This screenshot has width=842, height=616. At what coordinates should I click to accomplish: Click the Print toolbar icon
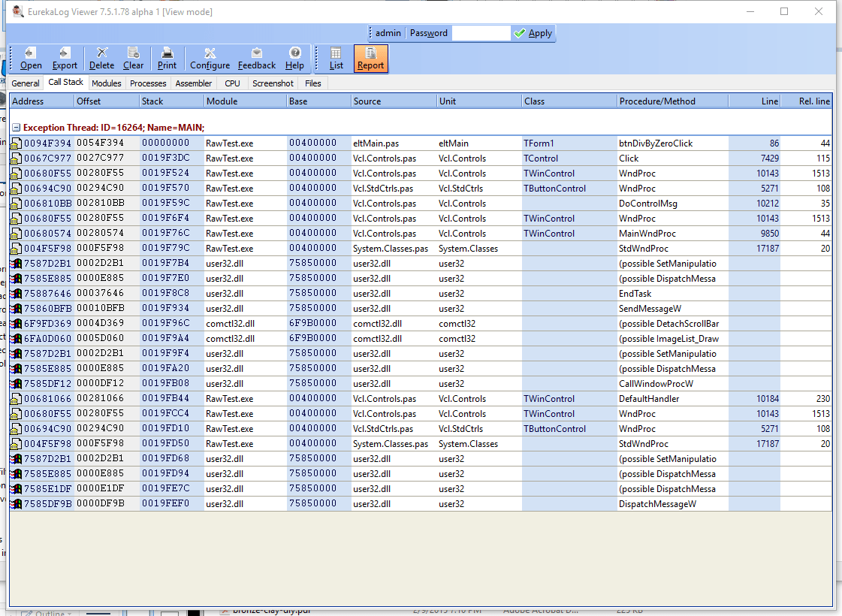click(167, 59)
